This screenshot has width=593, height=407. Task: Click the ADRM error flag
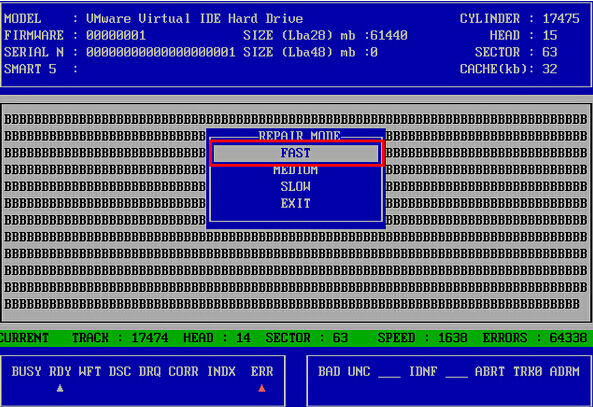565,371
